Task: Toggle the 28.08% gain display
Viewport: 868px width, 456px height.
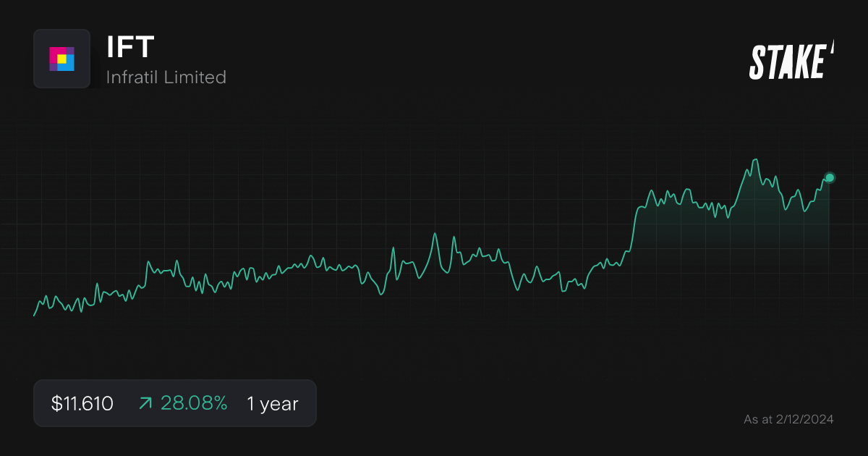Action: tap(193, 403)
